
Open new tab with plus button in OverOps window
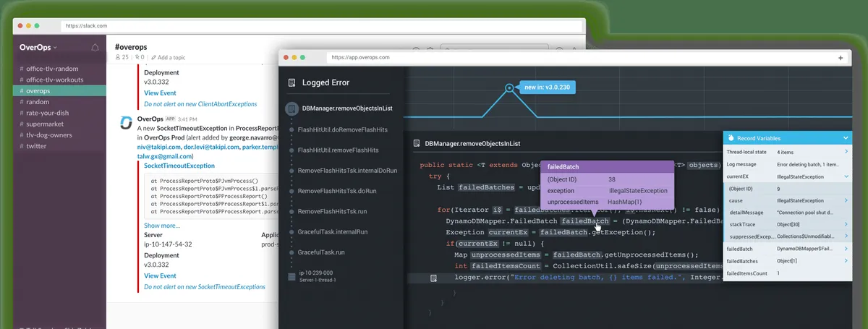point(841,57)
